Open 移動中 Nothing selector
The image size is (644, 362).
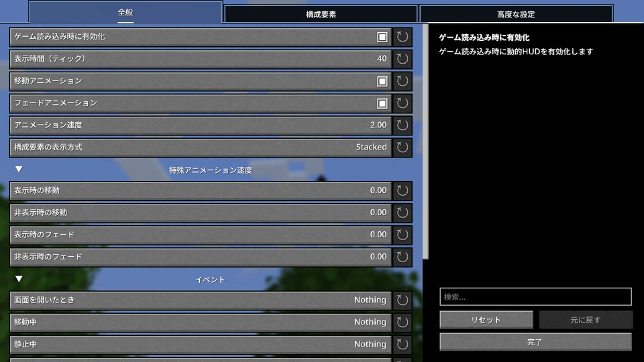370,322
